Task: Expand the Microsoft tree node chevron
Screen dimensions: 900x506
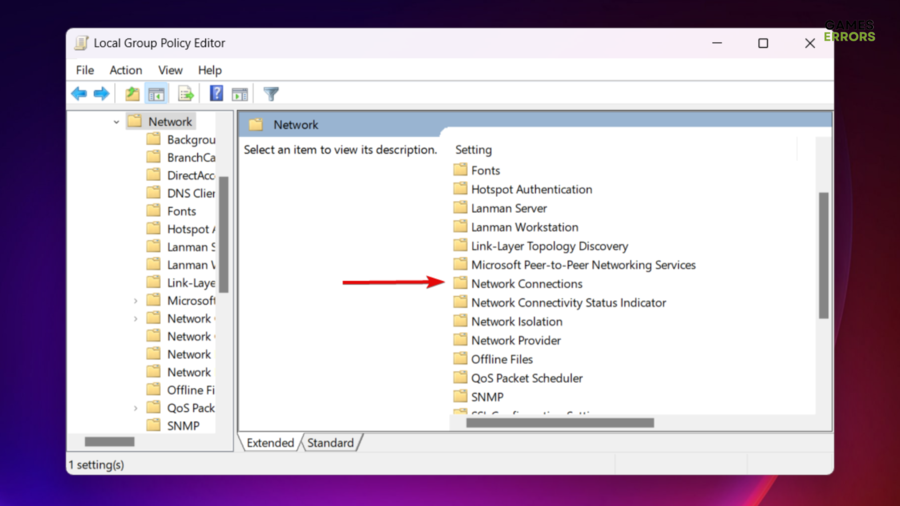Action: coord(136,301)
